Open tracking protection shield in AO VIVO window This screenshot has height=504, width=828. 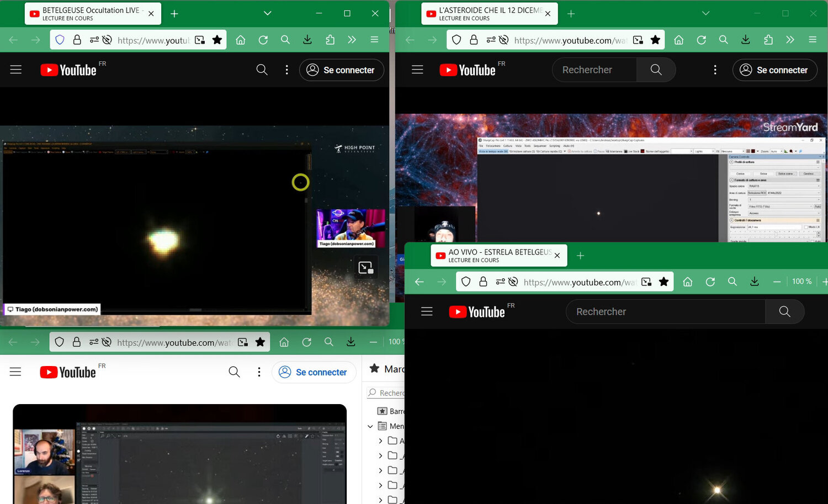[466, 282]
